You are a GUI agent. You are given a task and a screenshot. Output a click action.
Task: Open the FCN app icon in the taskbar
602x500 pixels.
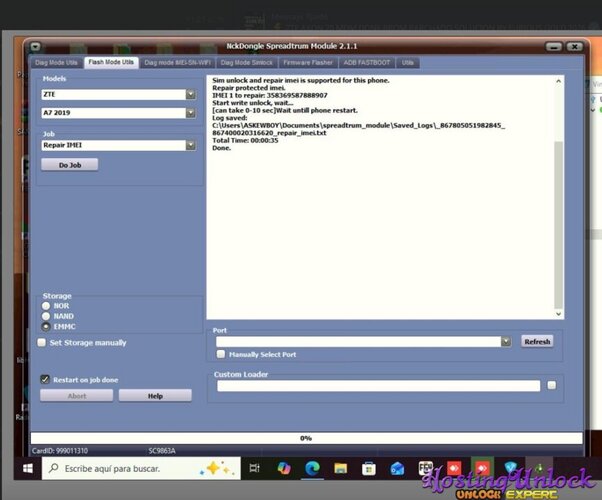(x=425, y=468)
